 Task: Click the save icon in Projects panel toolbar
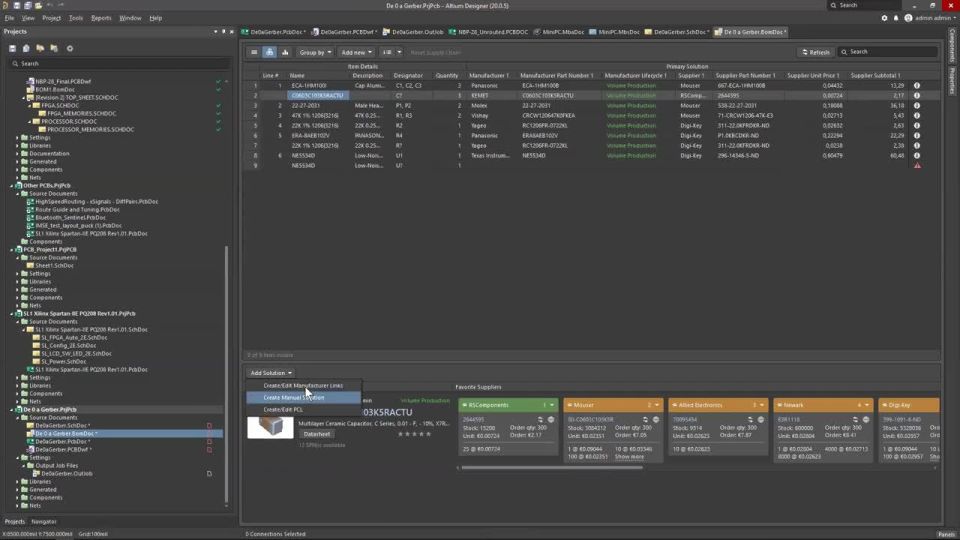point(12,48)
